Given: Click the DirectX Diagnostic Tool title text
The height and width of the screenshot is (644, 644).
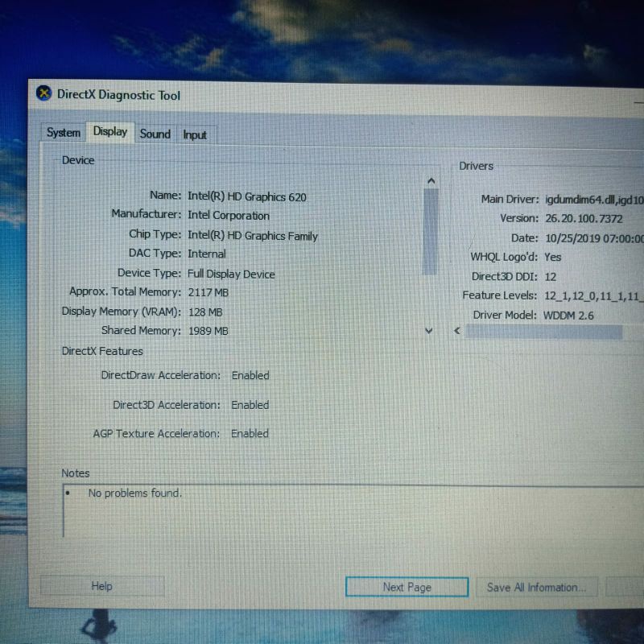Looking at the screenshot, I should [x=118, y=95].
